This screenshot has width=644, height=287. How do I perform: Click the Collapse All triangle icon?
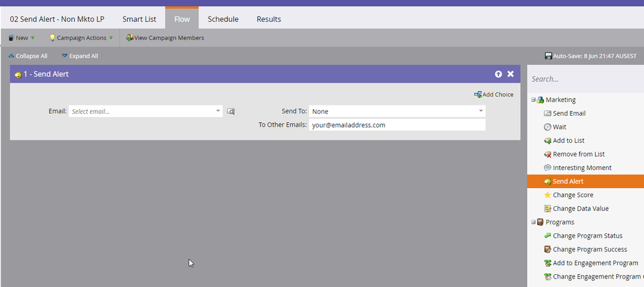click(x=11, y=56)
